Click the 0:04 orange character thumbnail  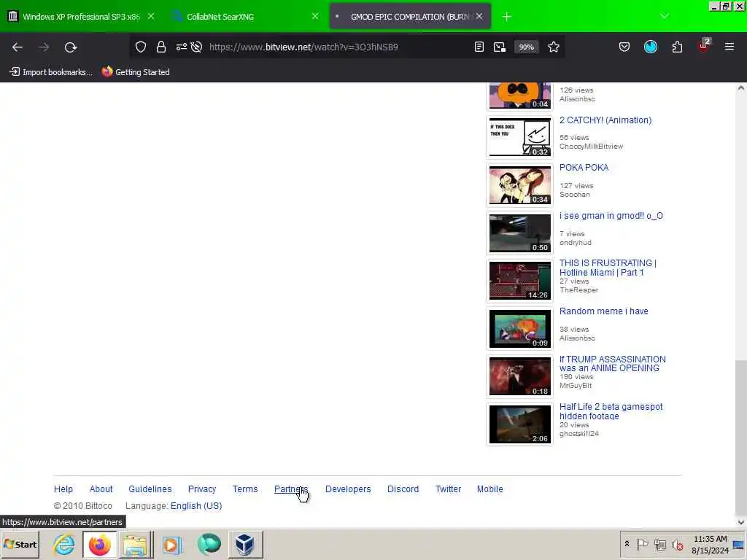click(x=519, y=96)
